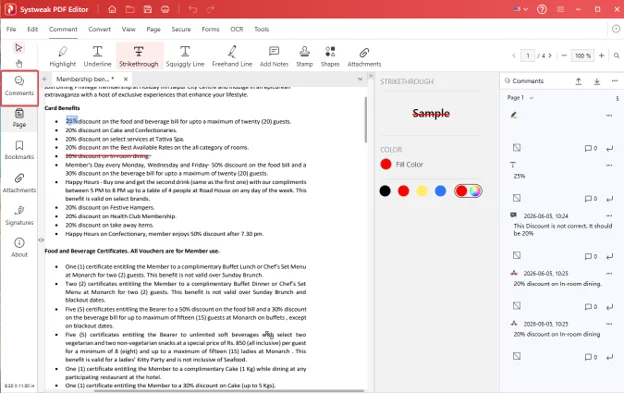This screenshot has height=393, width=624.
Task: Zoom out with the minus button
Action: 564,56
